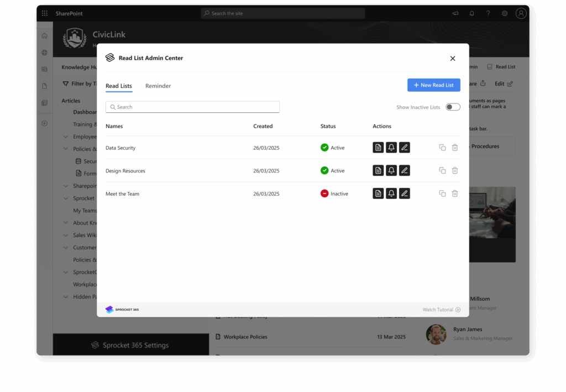Click the bell icon for Meet the Team
Viewport: 566px width, 392px height.
coord(391,194)
